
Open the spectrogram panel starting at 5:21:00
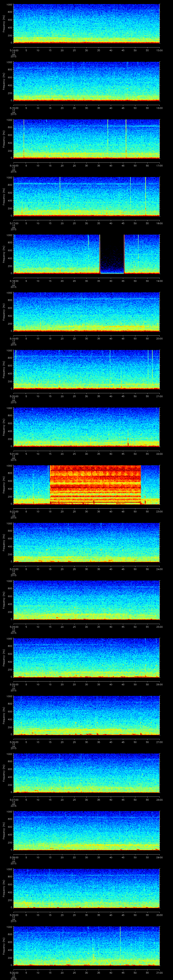click(87, 427)
